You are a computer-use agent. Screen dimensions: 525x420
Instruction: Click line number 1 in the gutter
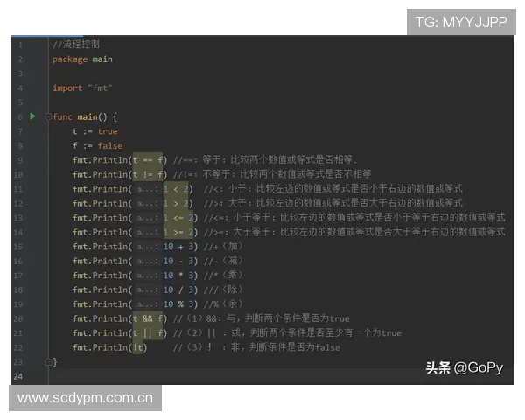19,45
